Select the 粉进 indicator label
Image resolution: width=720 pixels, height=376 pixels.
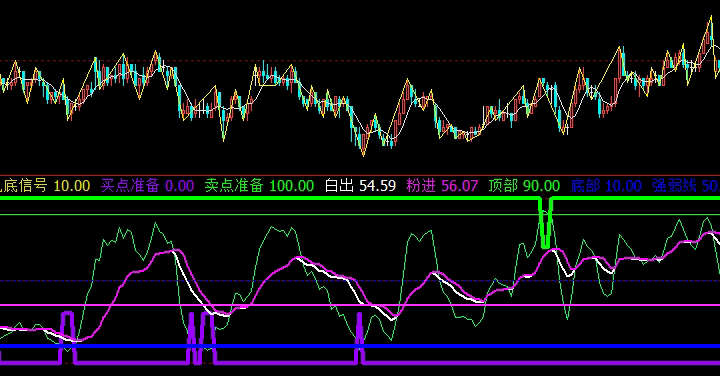pos(421,186)
